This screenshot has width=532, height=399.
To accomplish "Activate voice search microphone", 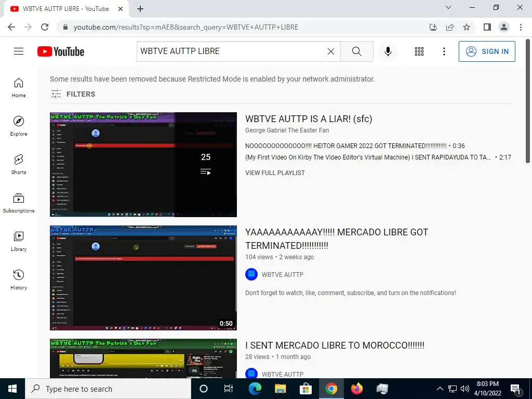I will pyautogui.click(x=388, y=51).
